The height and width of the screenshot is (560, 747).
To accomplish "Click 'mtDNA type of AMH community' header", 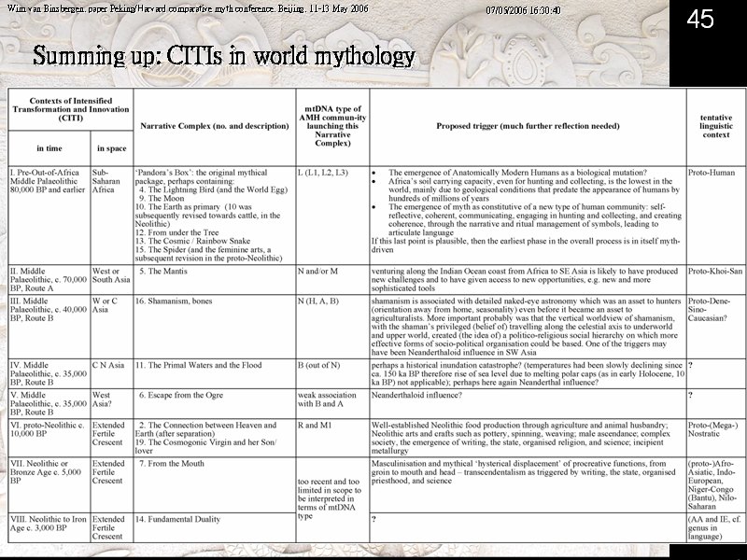I will point(332,126).
